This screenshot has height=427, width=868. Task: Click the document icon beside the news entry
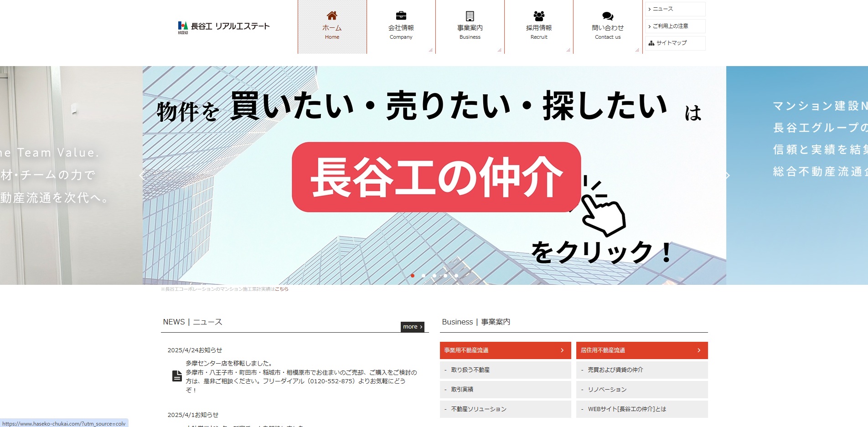177,376
